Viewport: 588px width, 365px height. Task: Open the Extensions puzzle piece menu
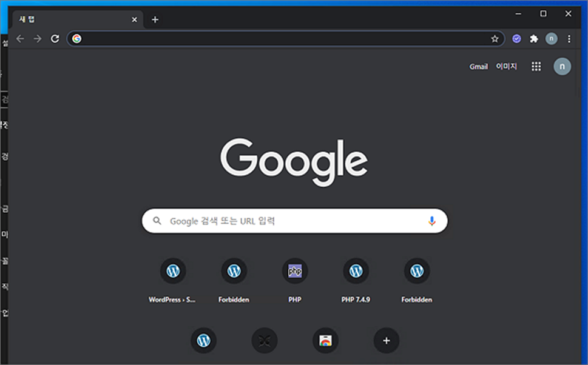click(x=533, y=39)
